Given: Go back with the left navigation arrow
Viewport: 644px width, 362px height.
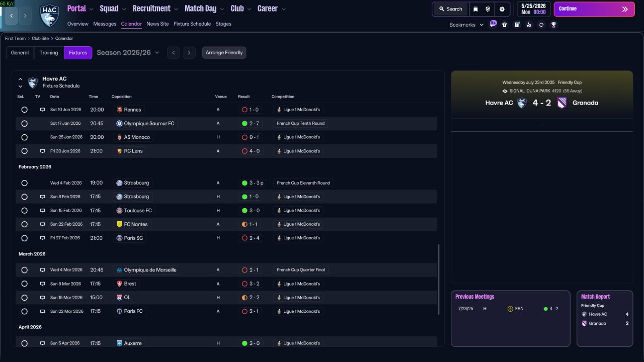Looking at the screenshot, I should point(12,16).
